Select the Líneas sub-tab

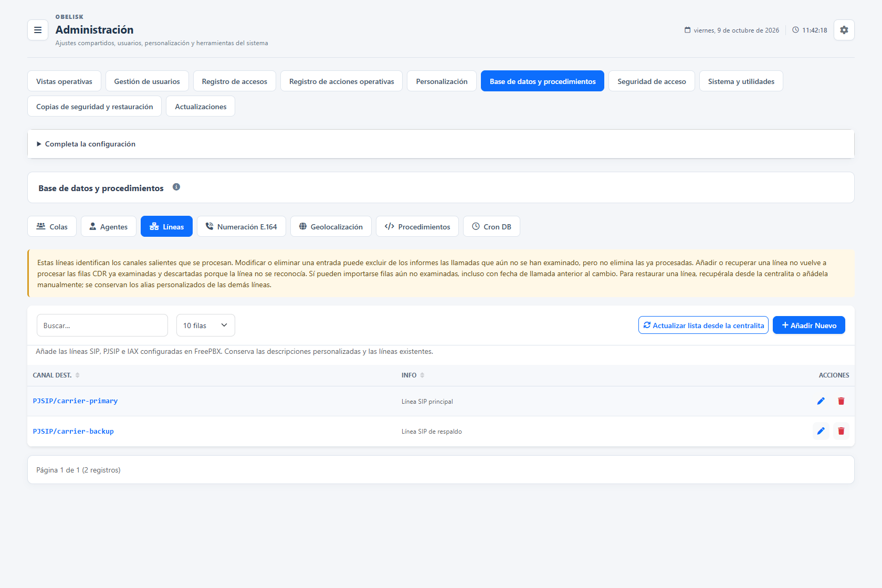166,227
